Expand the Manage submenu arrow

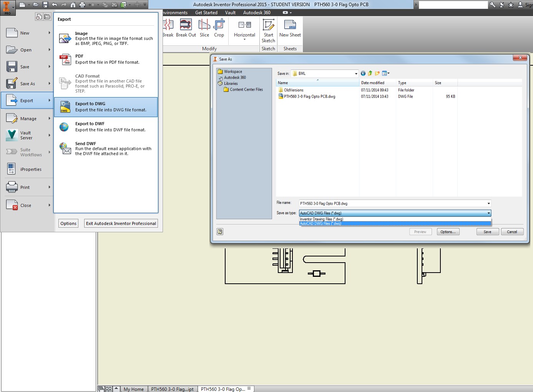50,119
